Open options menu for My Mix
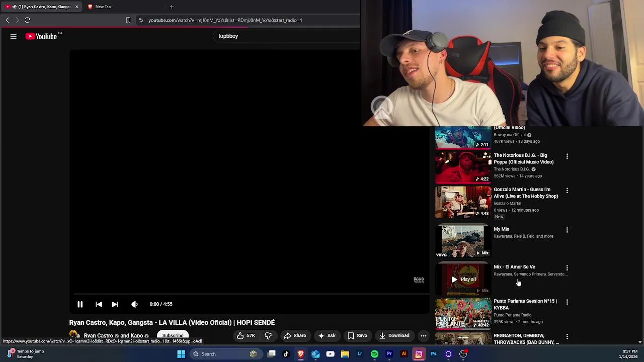This screenshot has width=644, height=362. pos(567,230)
